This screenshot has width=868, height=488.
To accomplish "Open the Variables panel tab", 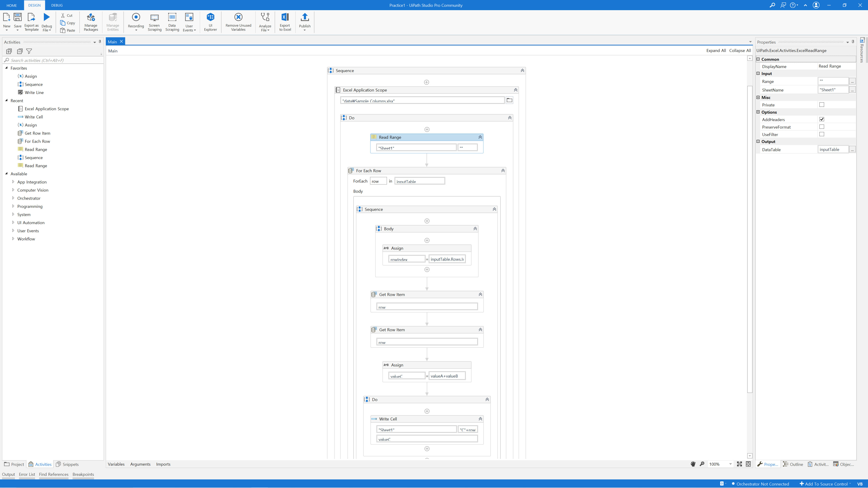I will (116, 464).
